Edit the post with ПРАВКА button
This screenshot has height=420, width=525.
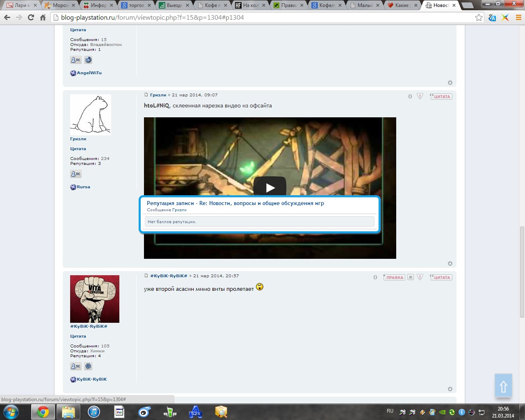[x=394, y=277]
